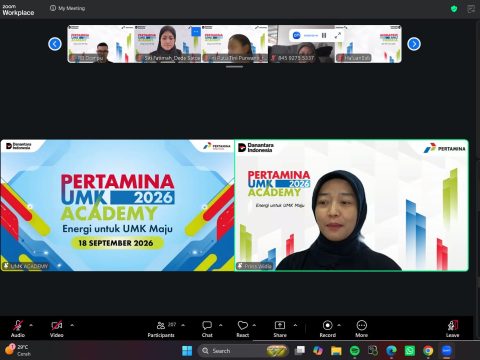Viewport: 480px width, 360px height.
Task: Click the Zoom Workplace logo
Action: (18, 10)
